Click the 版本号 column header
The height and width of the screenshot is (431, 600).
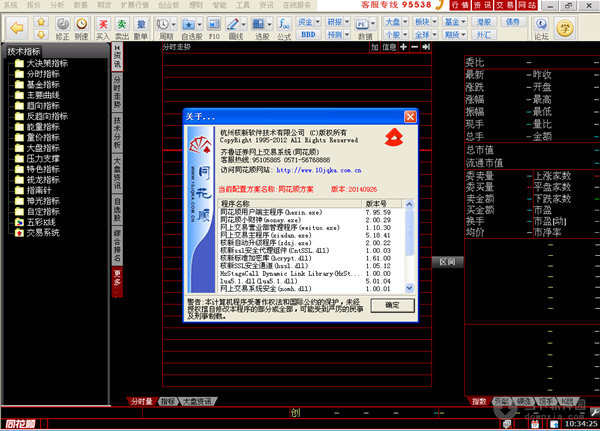tap(381, 204)
